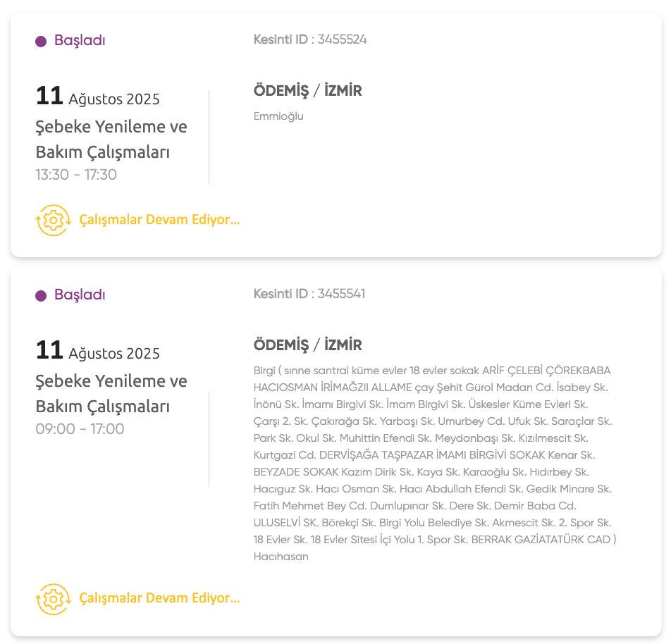
Task: Click the date above the 09:00 - 17:00 outage
Action: click(97, 352)
